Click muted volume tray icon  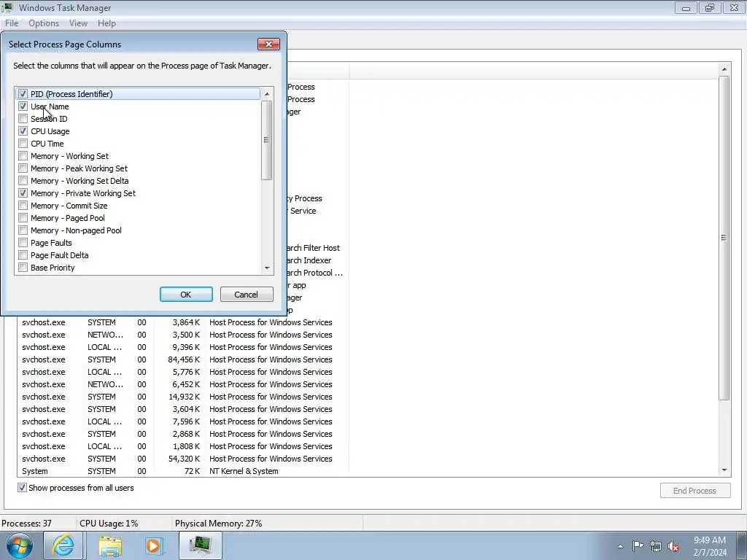pos(673,546)
